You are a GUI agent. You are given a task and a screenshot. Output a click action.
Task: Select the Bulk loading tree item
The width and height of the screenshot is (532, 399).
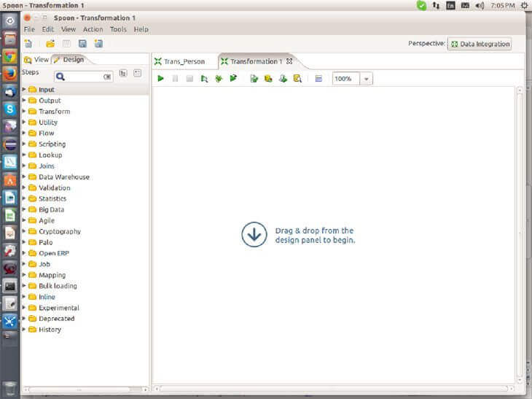58,286
